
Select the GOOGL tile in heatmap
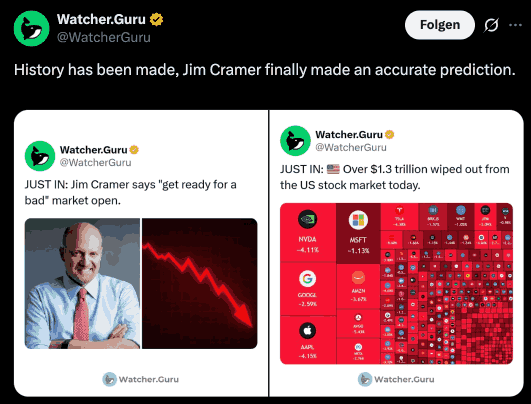pos(308,289)
